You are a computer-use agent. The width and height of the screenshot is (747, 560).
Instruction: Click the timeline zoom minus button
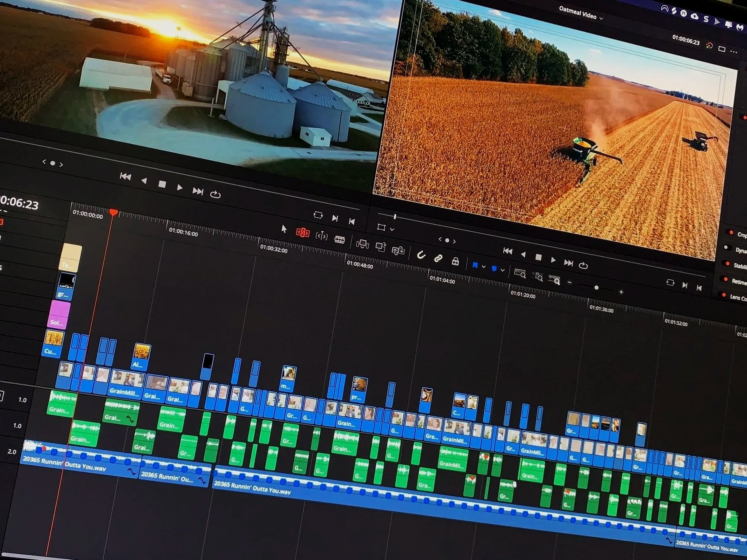(x=570, y=282)
